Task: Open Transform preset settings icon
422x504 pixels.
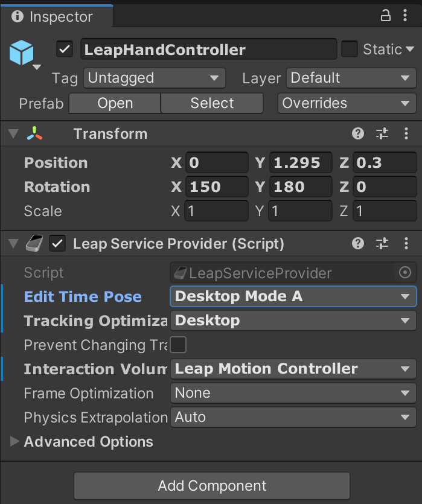Action: tap(382, 134)
